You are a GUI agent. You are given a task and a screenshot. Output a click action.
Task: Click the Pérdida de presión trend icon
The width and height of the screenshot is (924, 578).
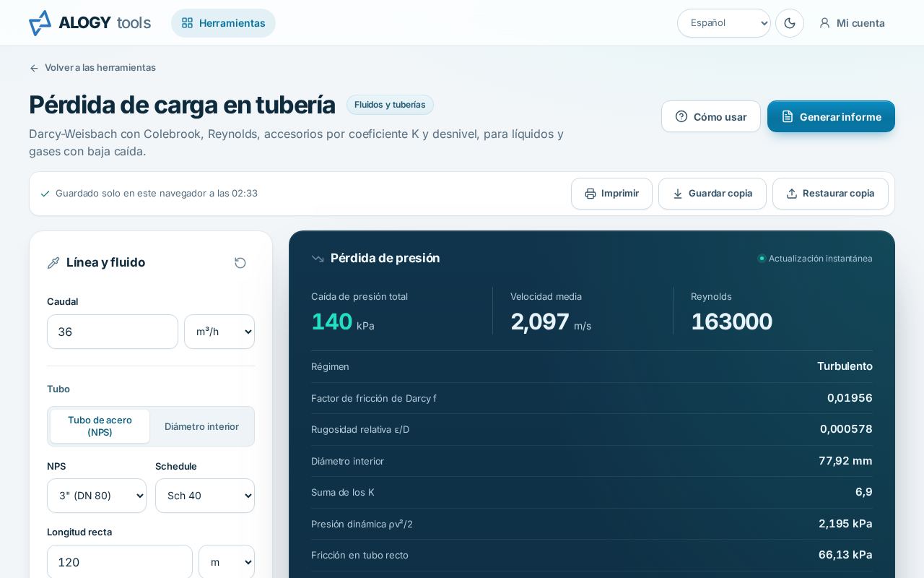pyautogui.click(x=318, y=259)
